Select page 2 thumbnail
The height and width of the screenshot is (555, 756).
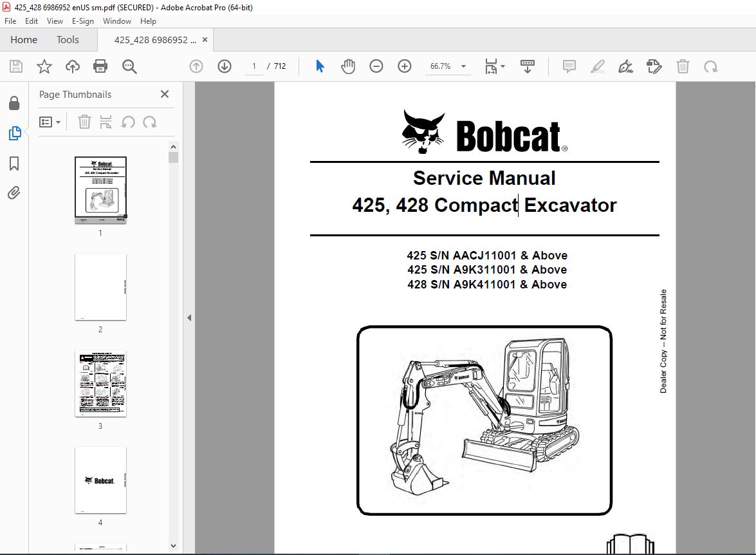(101, 287)
